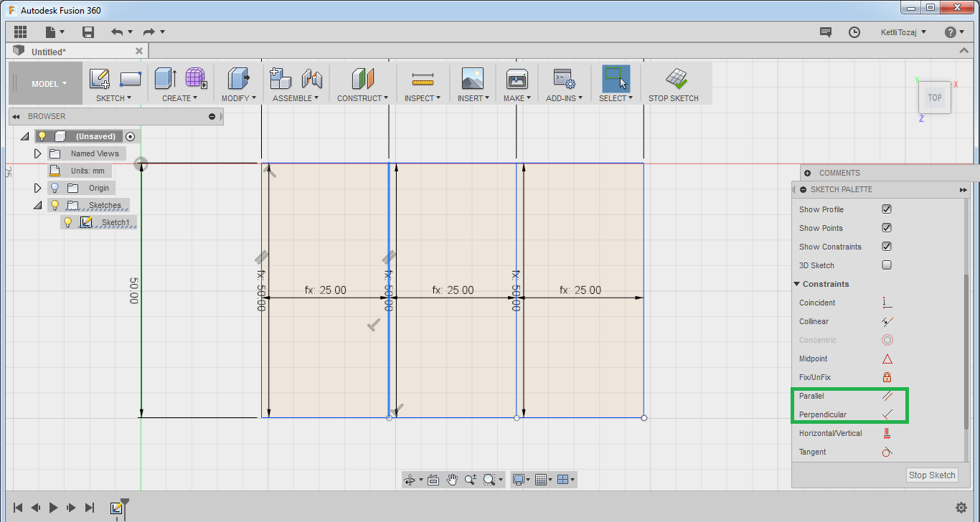Select the New Component icon
The height and width of the screenshot is (522, 980).
pyautogui.click(x=280, y=78)
